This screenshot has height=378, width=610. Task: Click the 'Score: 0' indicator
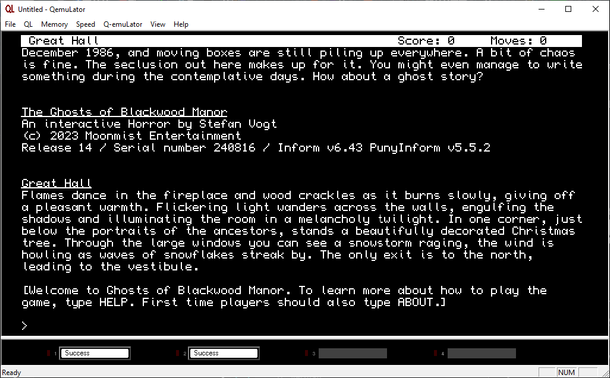coord(426,40)
